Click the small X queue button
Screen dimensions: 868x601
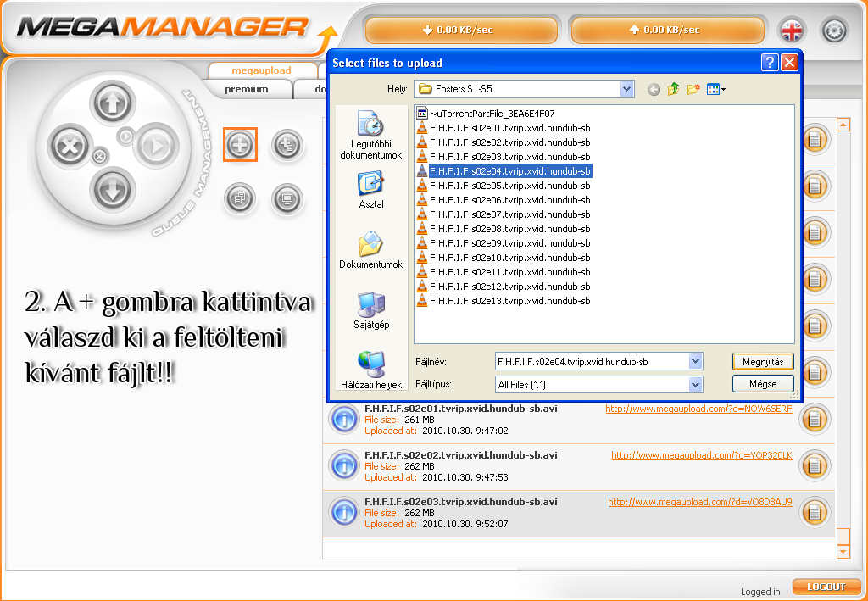point(99,157)
